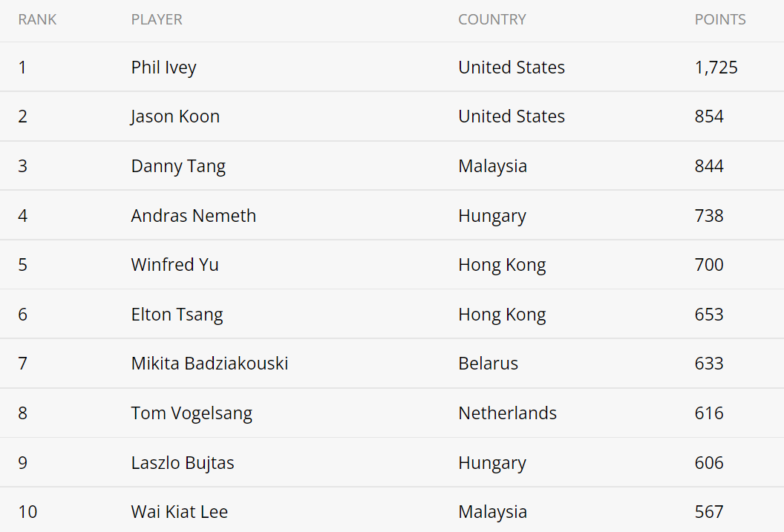Click the COUNTRY column header
784x532 pixels.
(492, 19)
